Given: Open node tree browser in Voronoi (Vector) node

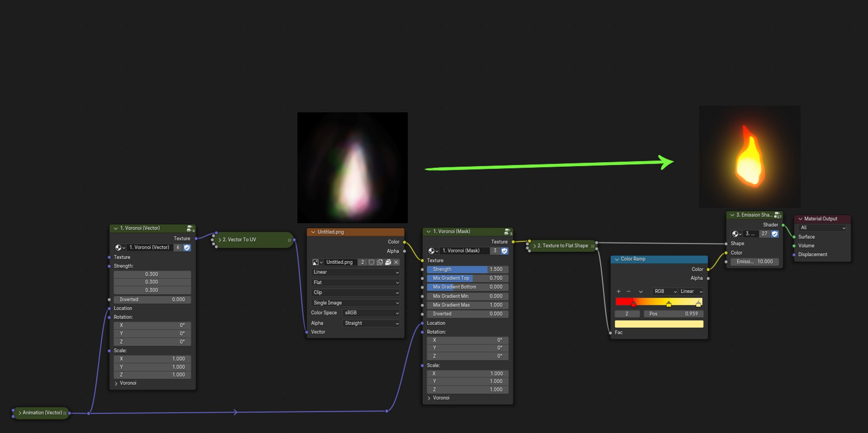Looking at the screenshot, I should point(120,248).
